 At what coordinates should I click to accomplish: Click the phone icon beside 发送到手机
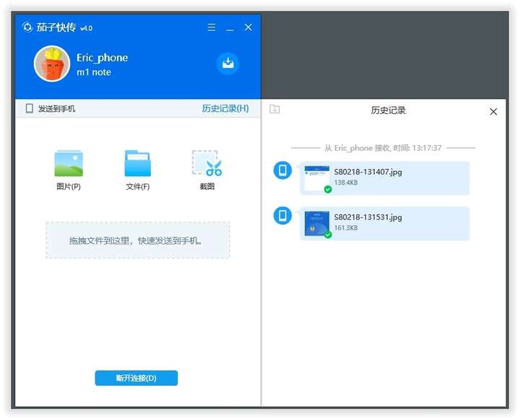pyautogui.click(x=29, y=108)
